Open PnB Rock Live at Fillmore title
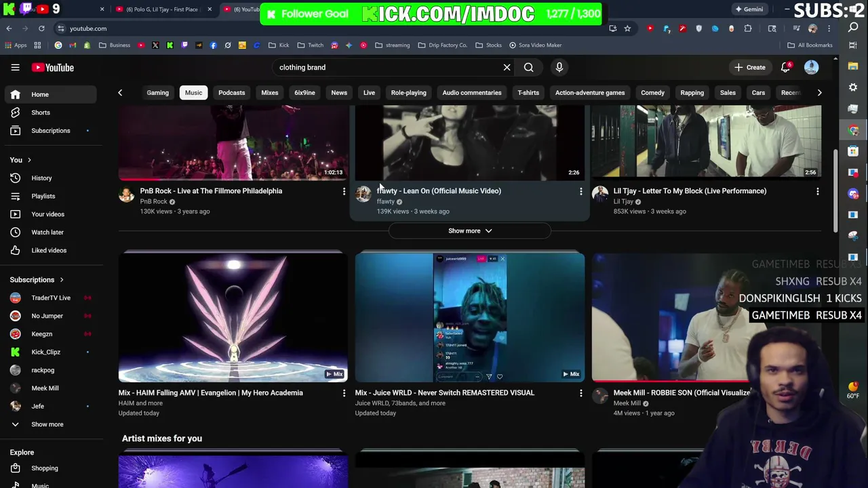Image resolution: width=868 pixels, height=488 pixels. pyautogui.click(x=211, y=191)
